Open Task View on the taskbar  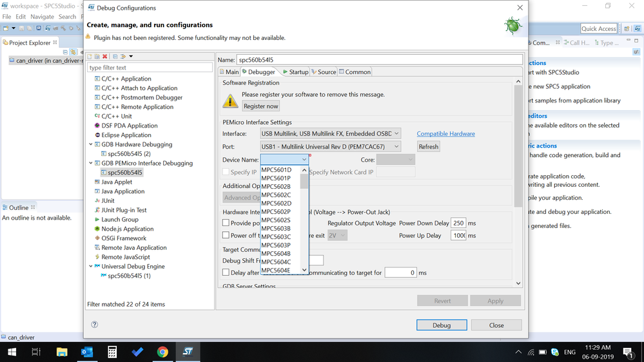click(x=36, y=352)
